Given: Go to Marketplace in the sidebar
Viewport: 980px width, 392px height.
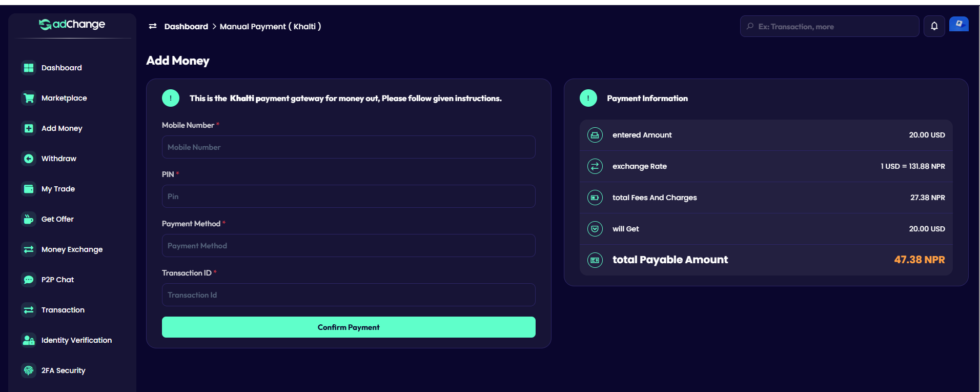Looking at the screenshot, I should (64, 98).
